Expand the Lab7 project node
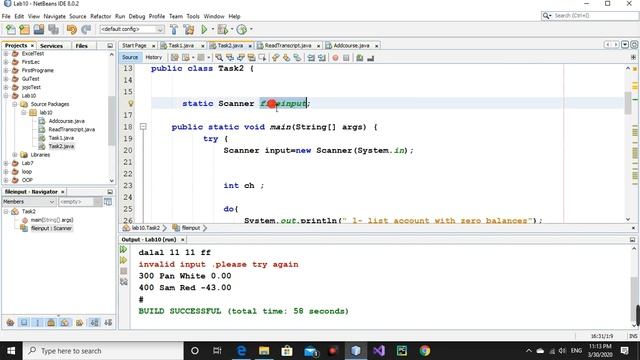 coord(6,163)
